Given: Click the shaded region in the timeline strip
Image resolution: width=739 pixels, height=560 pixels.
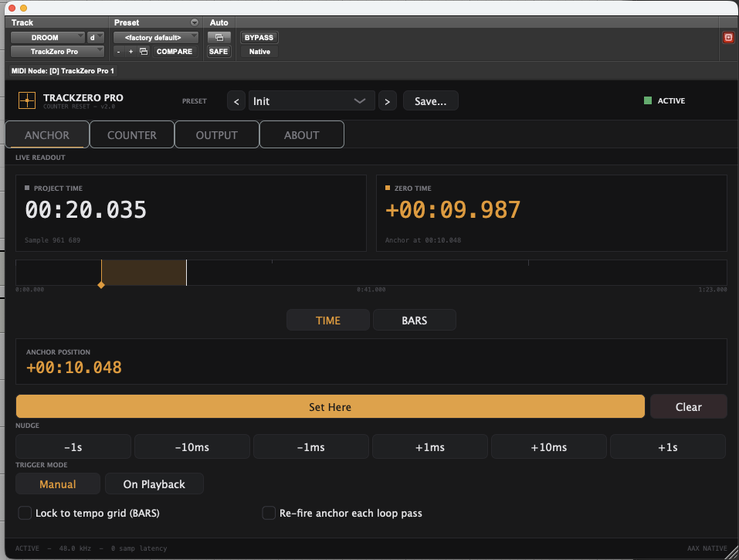Looking at the screenshot, I should pos(144,273).
